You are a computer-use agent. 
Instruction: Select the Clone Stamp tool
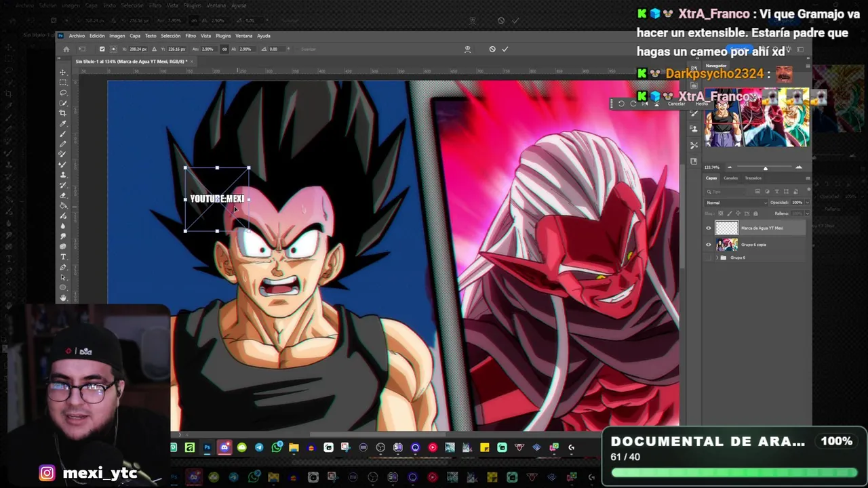(63, 175)
